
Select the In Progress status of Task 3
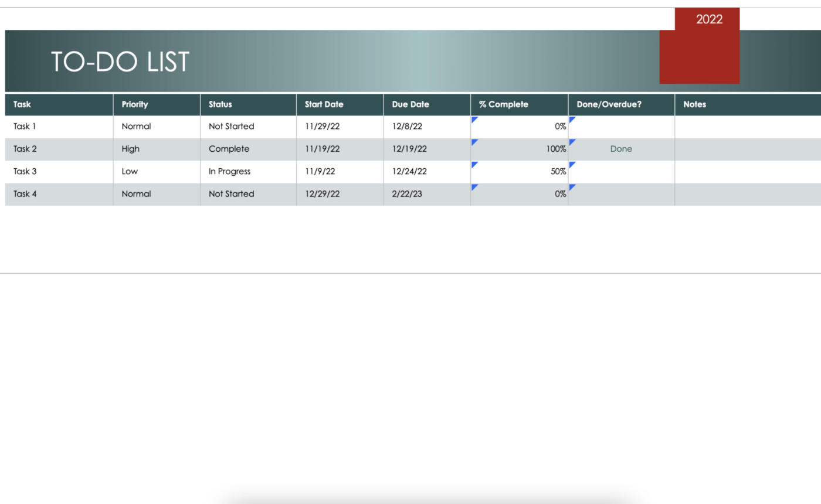(x=229, y=171)
